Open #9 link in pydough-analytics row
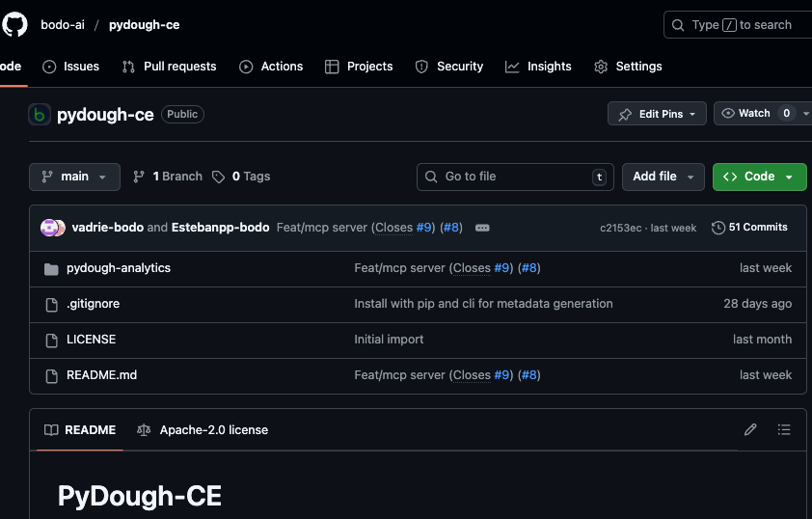 (x=501, y=268)
